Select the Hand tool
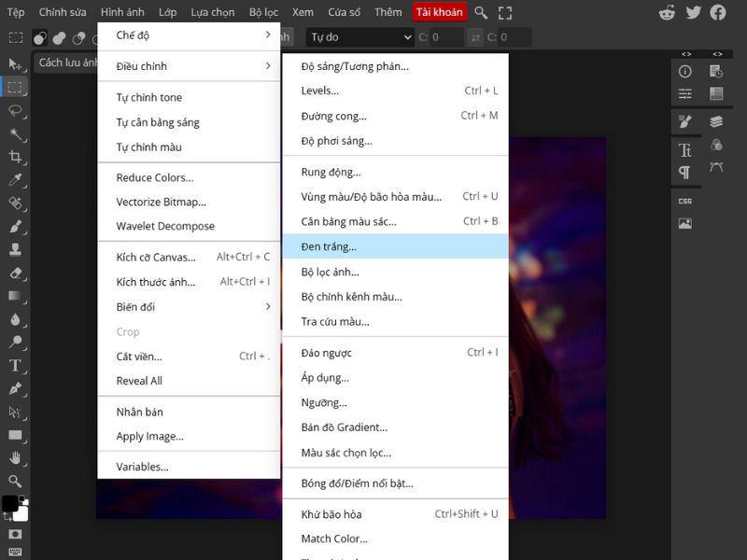Screen dimensions: 747x560 click(x=15, y=458)
